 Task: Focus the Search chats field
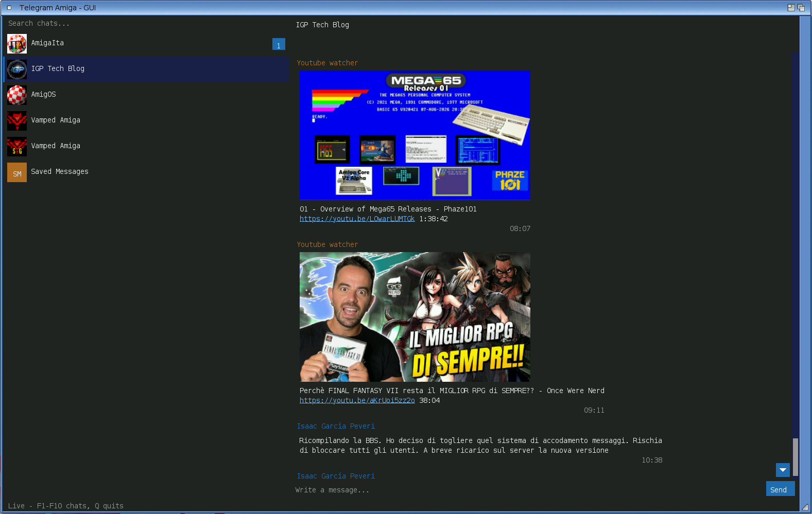[x=146, y=24]
